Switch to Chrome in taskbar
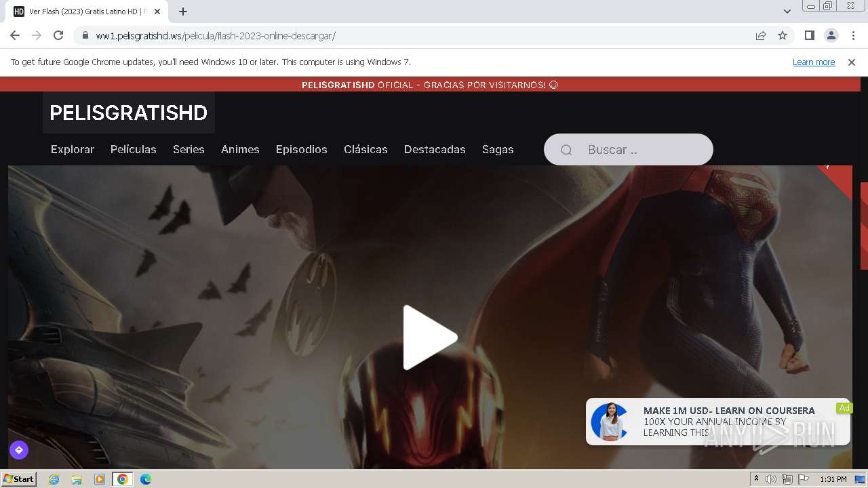 click(123, 479)
